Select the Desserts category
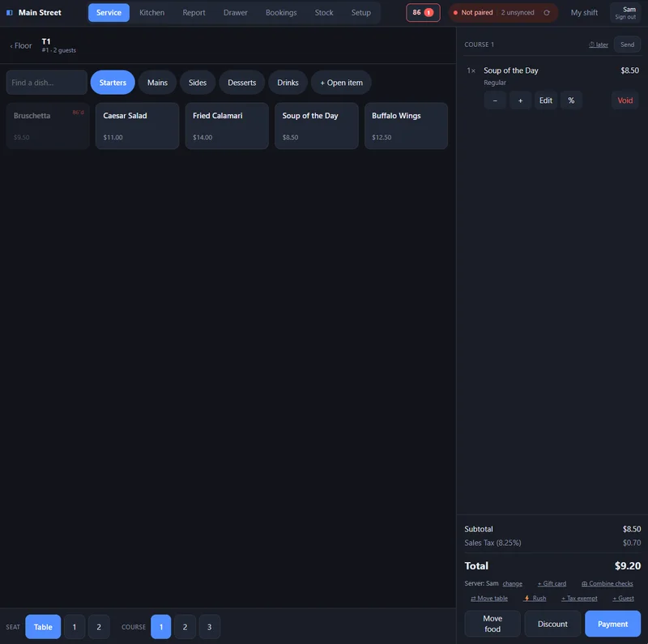Viewport: 648px width, 644px height. 241,83
